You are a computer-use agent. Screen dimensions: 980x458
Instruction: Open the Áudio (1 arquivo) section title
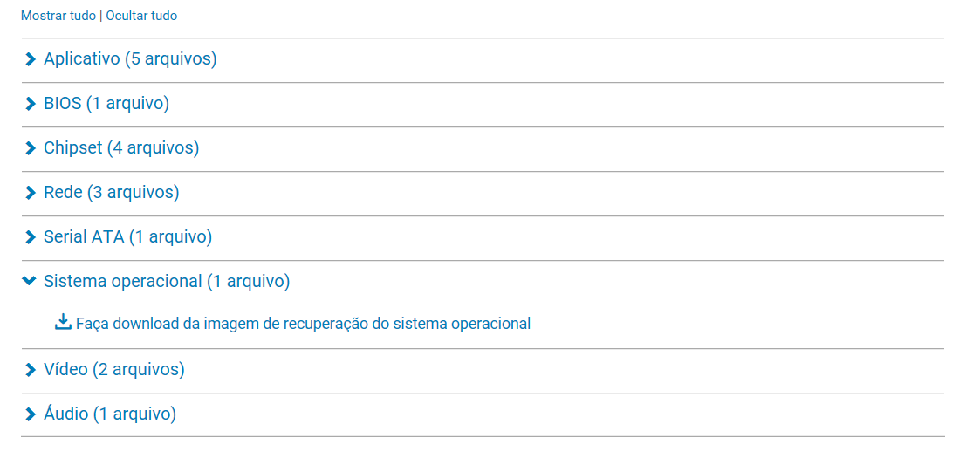pos(110,414)
